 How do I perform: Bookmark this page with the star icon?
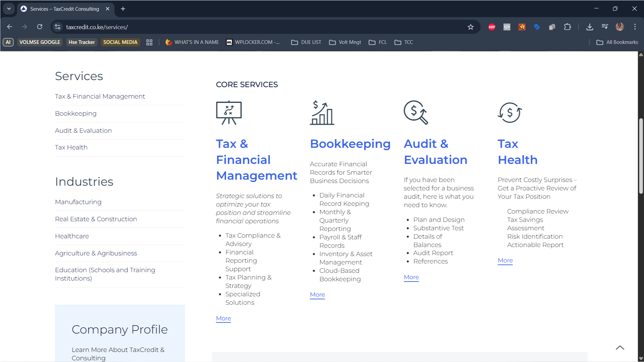[x=471, y=27]
